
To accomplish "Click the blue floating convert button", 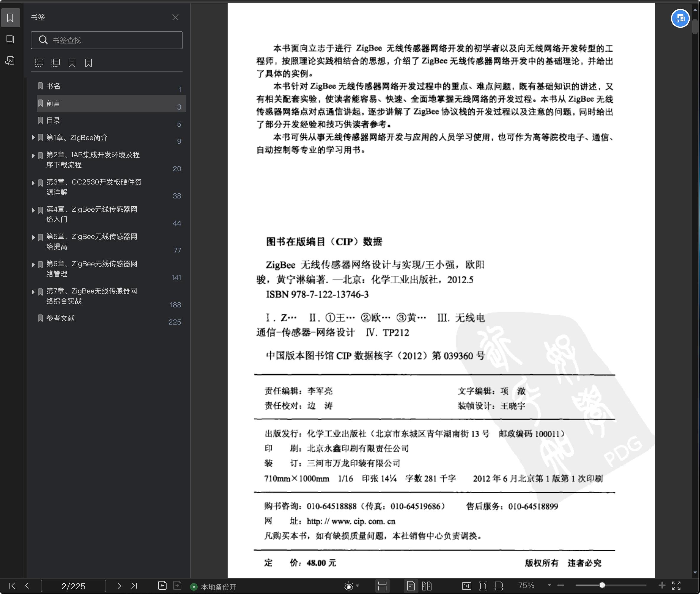I will click(680, 19).
